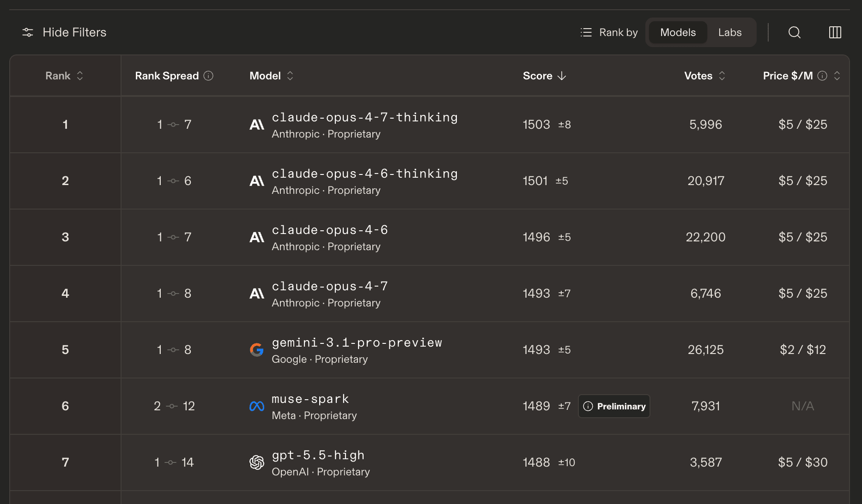Open search using the magnifier icon

coord(794,32)
